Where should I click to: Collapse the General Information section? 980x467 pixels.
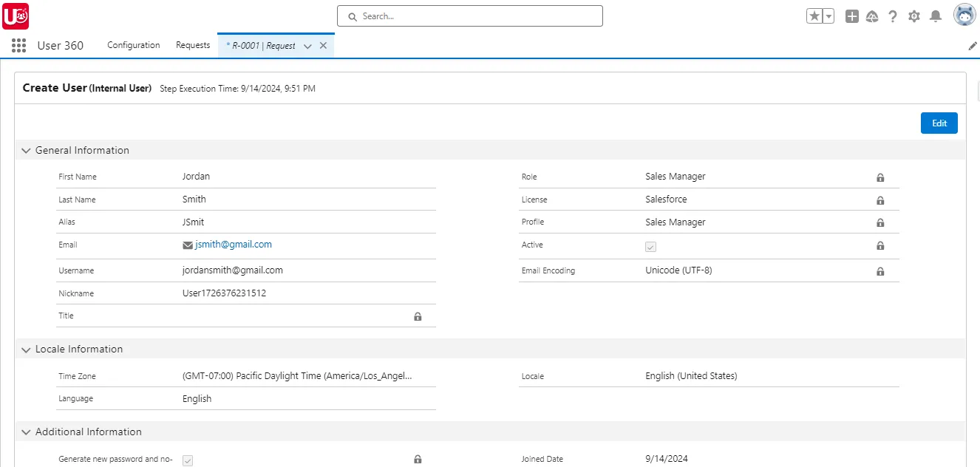coord(26,150)
